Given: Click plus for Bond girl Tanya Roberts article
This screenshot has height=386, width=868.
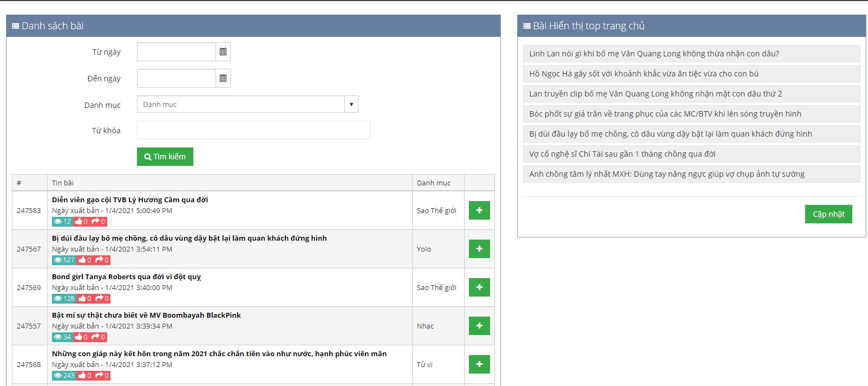Looking at the screenshot, I should click(x=479, y=287).
